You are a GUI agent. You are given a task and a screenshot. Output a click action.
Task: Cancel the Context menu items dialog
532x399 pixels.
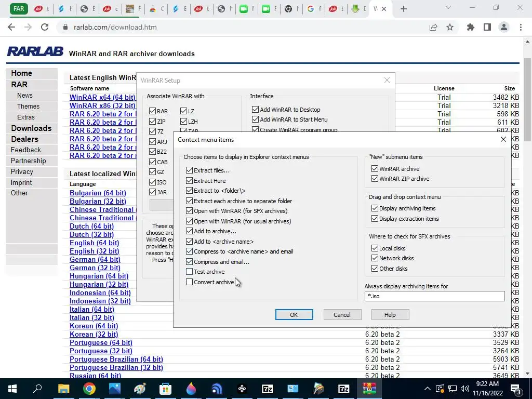342,314
